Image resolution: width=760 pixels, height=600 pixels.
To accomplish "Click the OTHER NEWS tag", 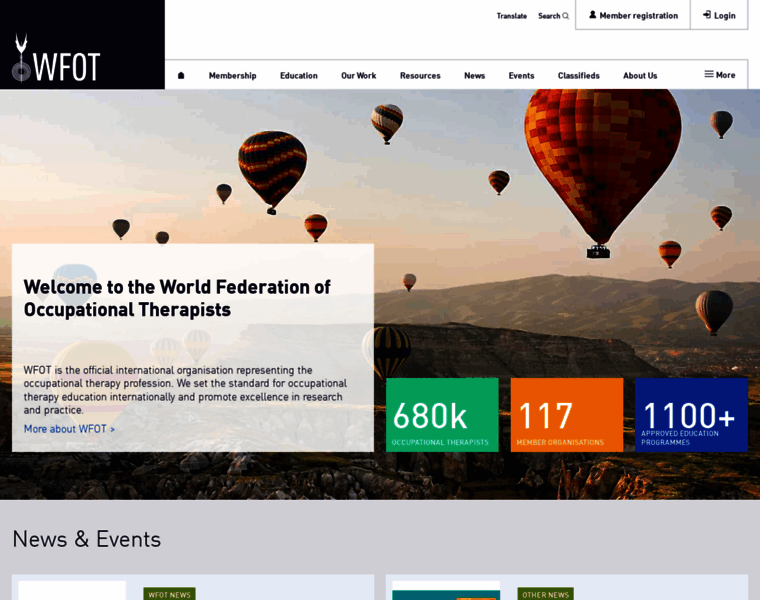I will click(x=545, y=594).
